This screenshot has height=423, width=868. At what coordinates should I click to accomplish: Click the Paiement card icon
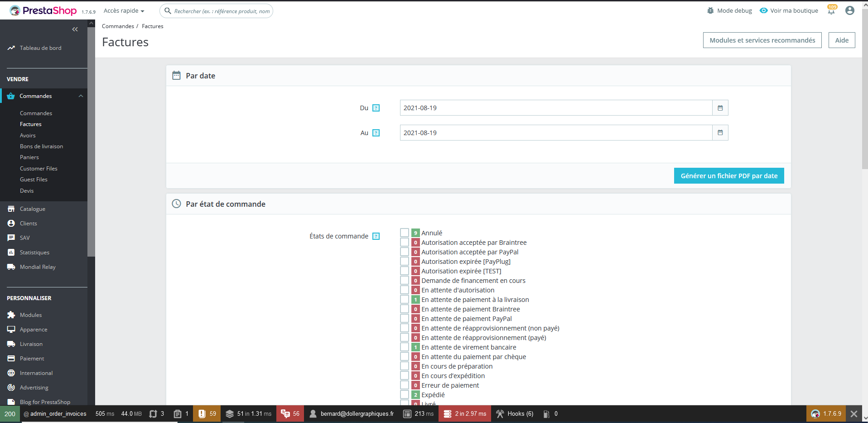[x=11, y=359]
